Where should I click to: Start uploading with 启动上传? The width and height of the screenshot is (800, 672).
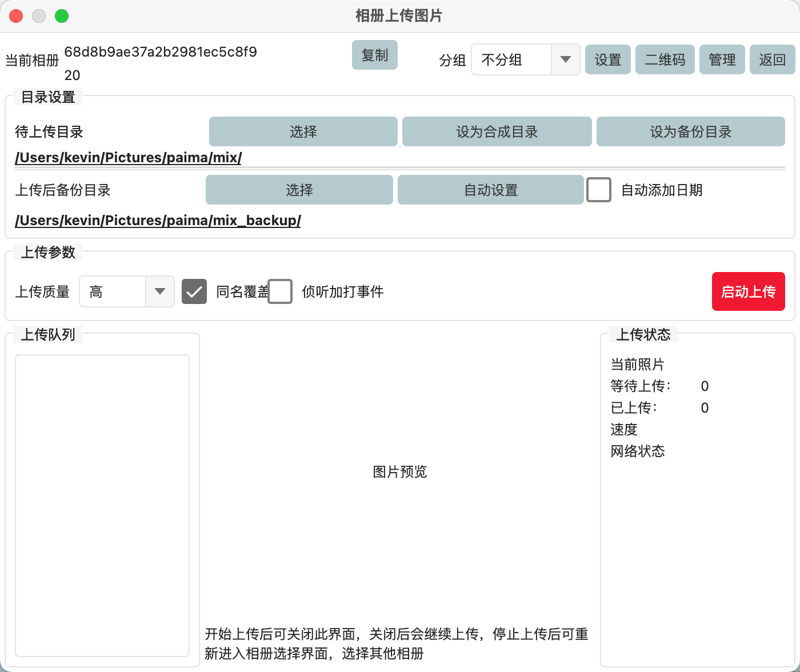click(x=748, y=291)
